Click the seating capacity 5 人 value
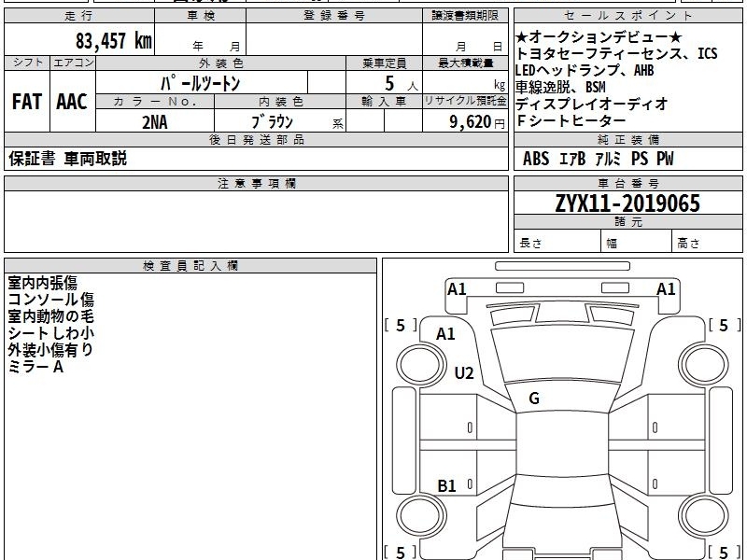Screen dimensions: 747x560 point(402,84)
